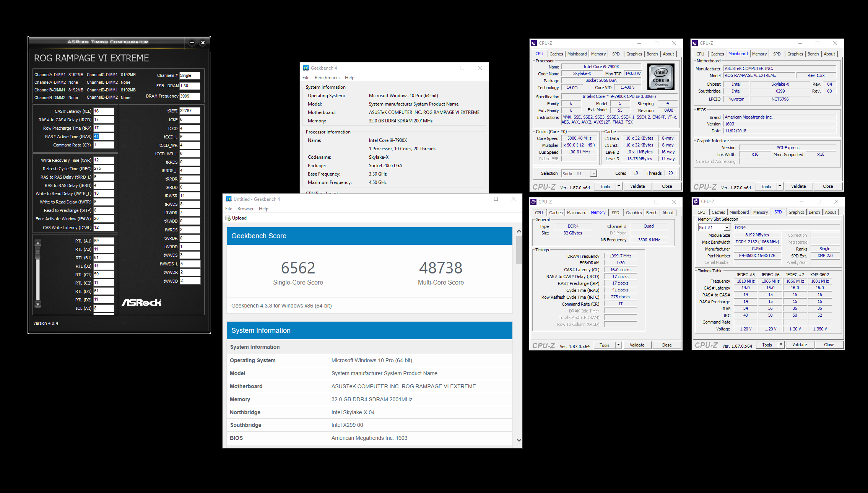Click the Multi-Core Score 48738
The image size is (868, 493).
[441, 268]
